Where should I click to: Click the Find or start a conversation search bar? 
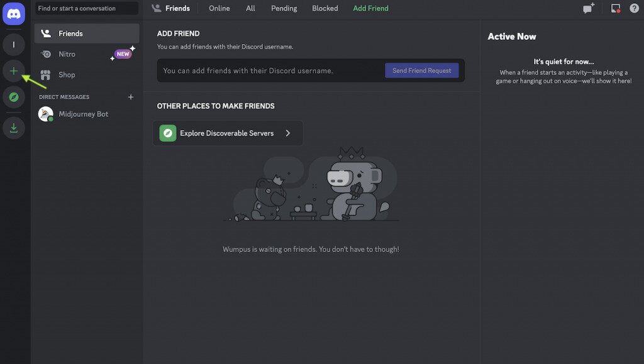click(x=86, y=8)
